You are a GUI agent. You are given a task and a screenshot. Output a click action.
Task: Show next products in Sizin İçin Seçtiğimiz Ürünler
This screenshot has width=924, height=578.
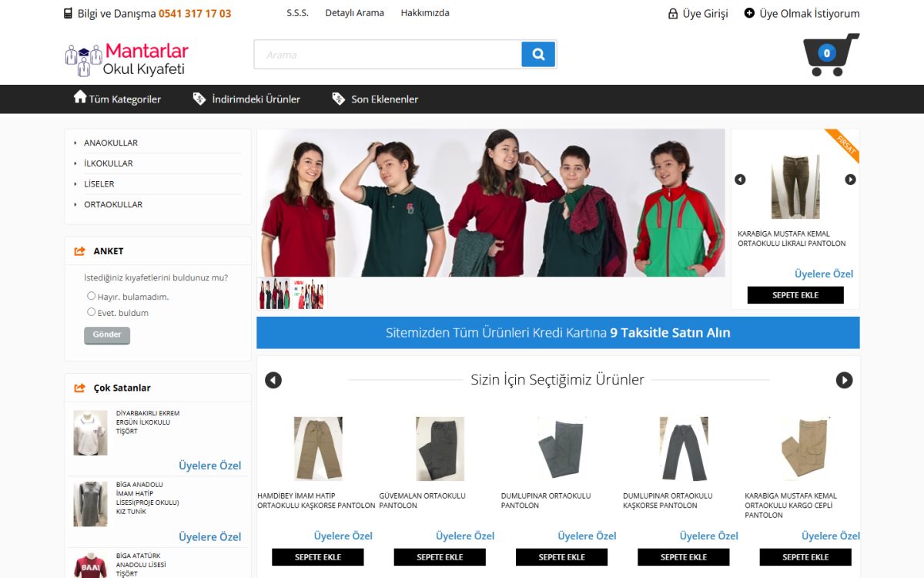845,380
